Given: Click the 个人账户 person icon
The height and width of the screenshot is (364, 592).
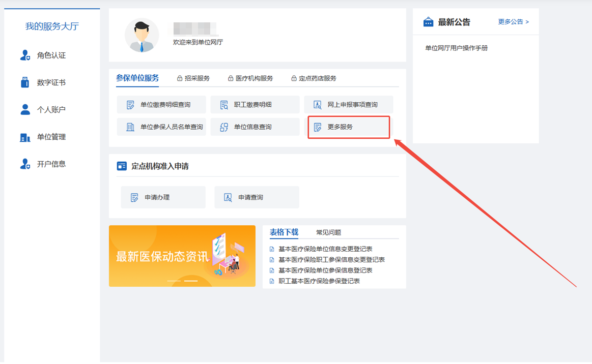Looking at the screenshot, I should [25, 109].
